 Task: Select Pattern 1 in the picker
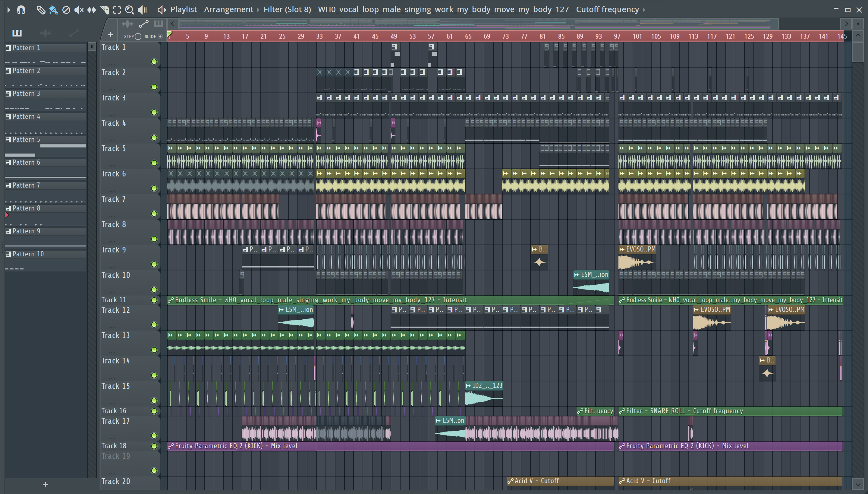pos(46,48)
